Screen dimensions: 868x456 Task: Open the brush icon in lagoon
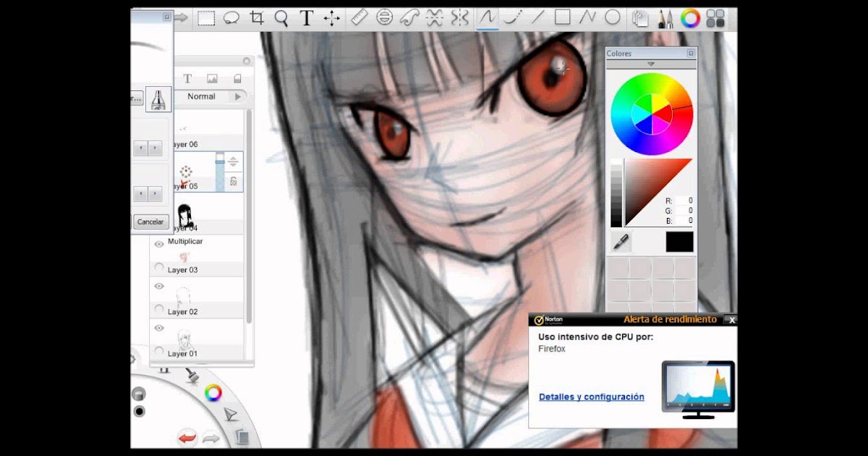(x=192, y=375)
